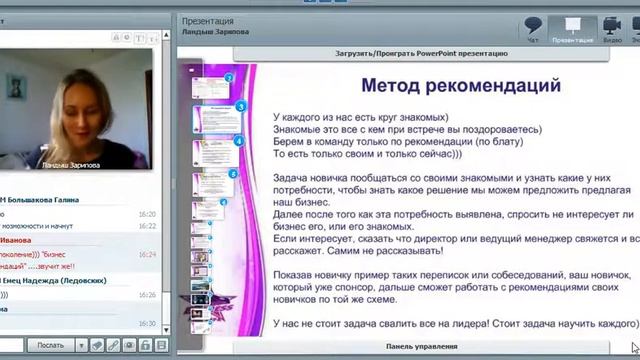Click the Презентация panel heading
Image resolution: width=640 pixels, height=360 pixels.
(x=208, y=21)
